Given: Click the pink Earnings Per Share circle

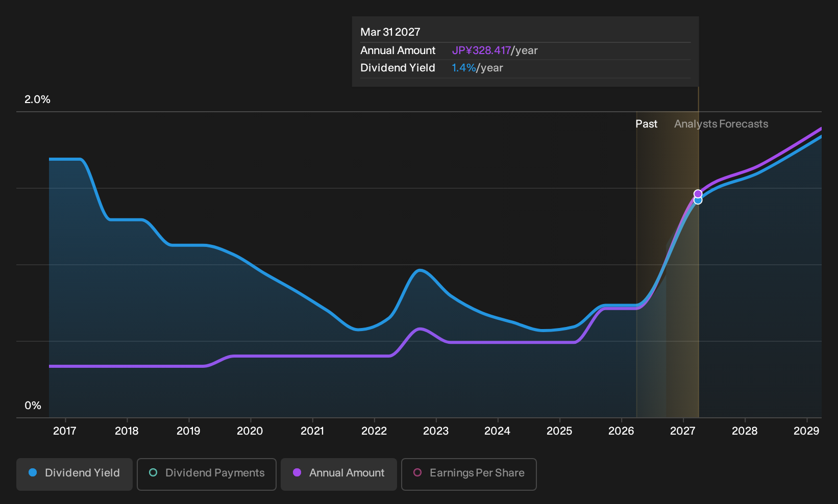Looking at the screenshot, I should click(x=417, y=472).
